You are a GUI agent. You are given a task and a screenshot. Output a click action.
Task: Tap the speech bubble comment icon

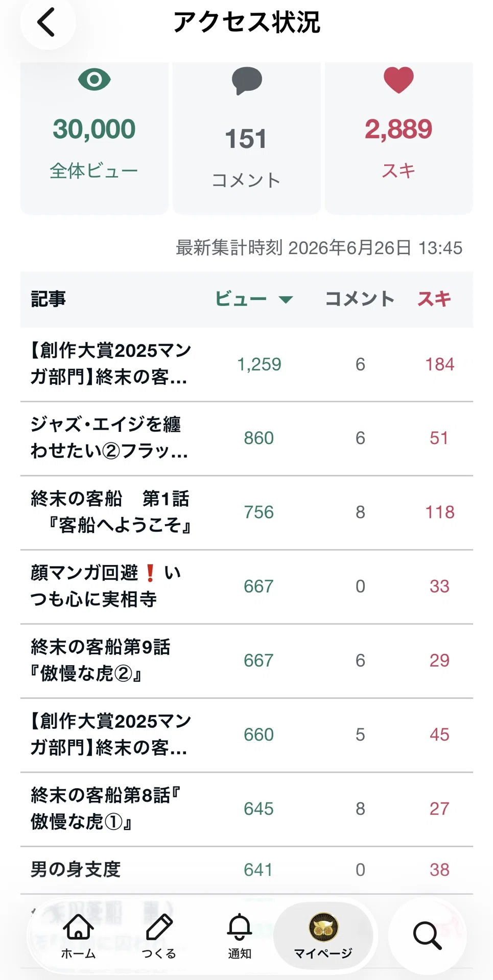(x=247, y=81)
